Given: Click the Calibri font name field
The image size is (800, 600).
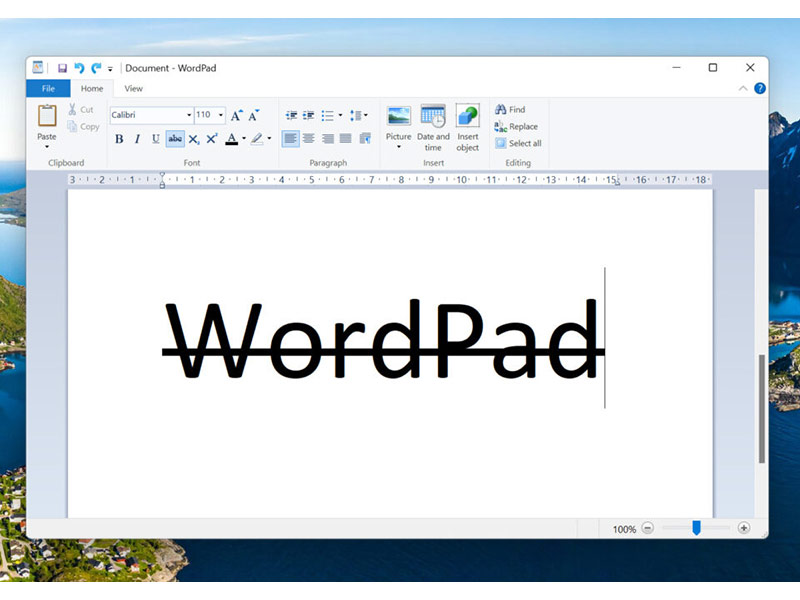Looking at the screenshot, I should click(147, 115).
